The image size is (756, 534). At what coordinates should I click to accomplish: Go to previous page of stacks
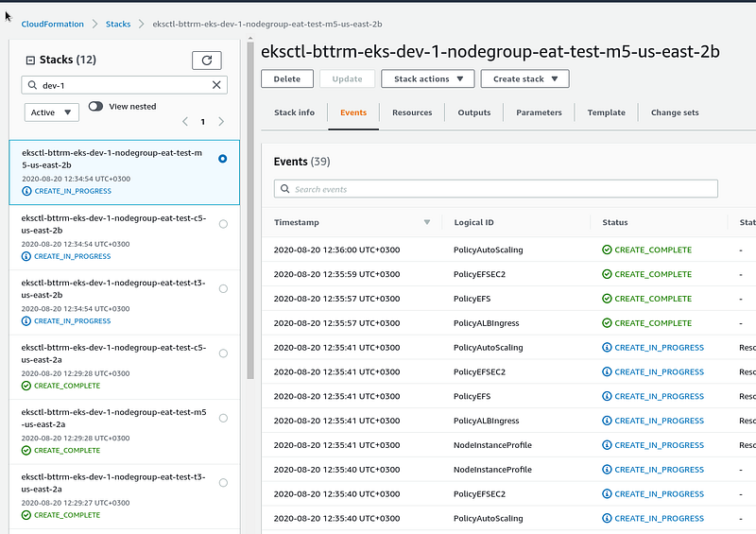tap(185, 122)
